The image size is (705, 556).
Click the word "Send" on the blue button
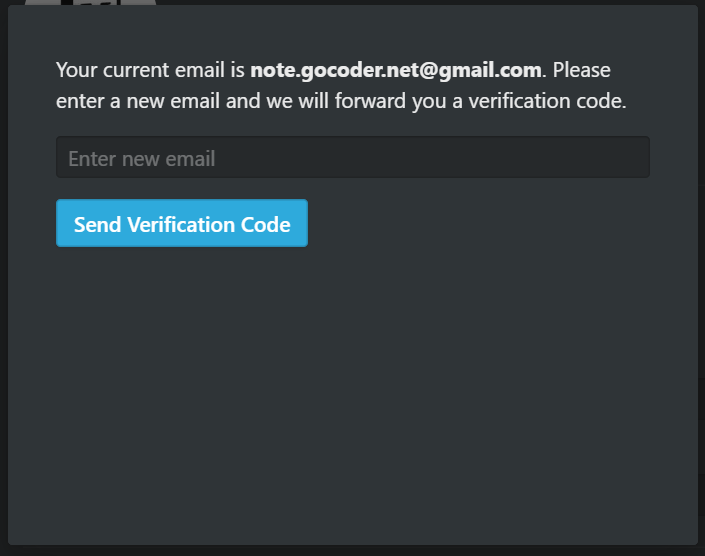pos(98,224)
